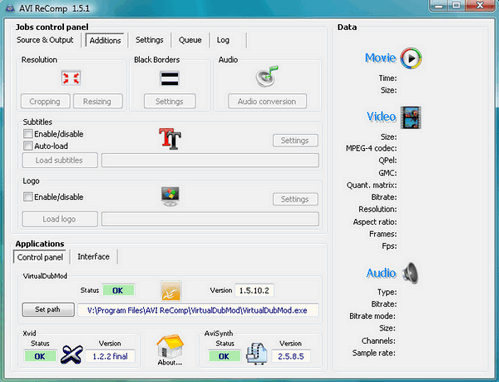Click the Xvid X logo icon
The height and width of the screenshot is (382, 499).
72,354
